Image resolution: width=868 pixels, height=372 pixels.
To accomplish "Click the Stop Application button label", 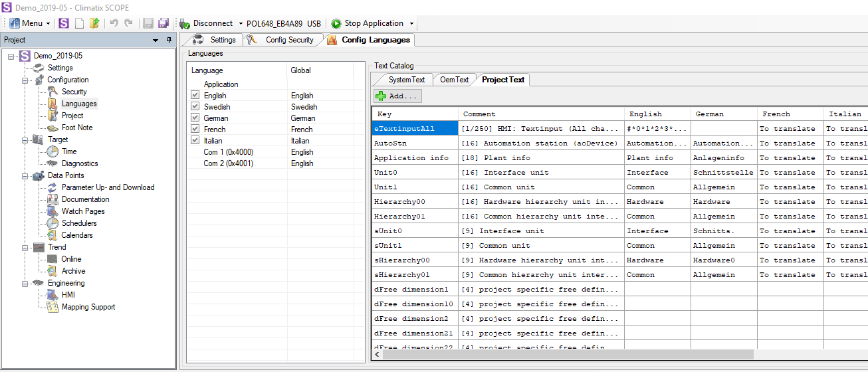I will tap(374, 23).
